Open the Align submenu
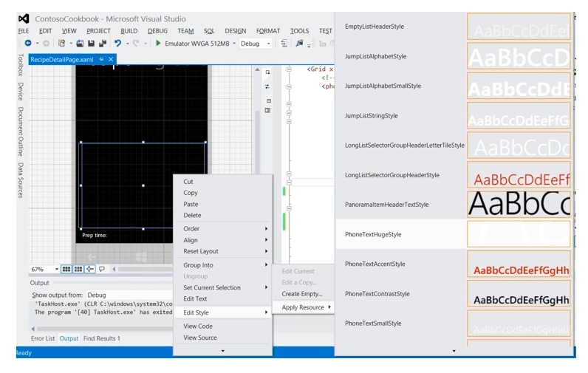This screenshot has width=588, height=373. (223, 240)
